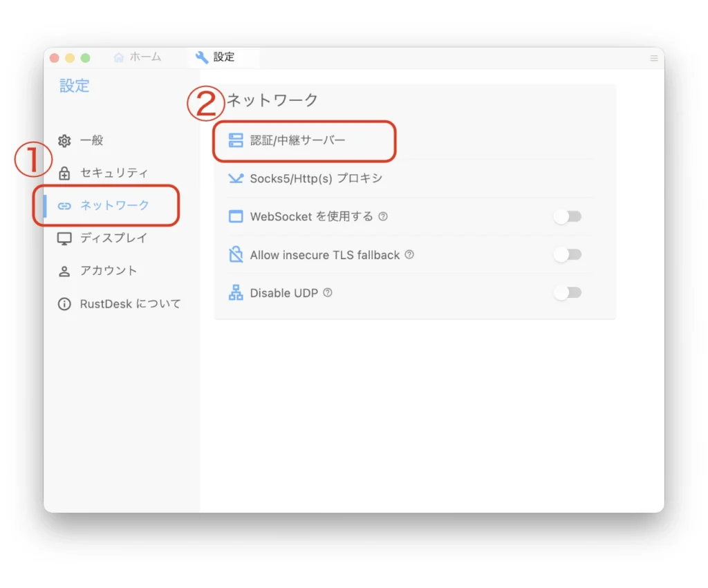The image size is (708, 588).
Task: Click the link icon for ネットワーク
Action: click(64, 206)
